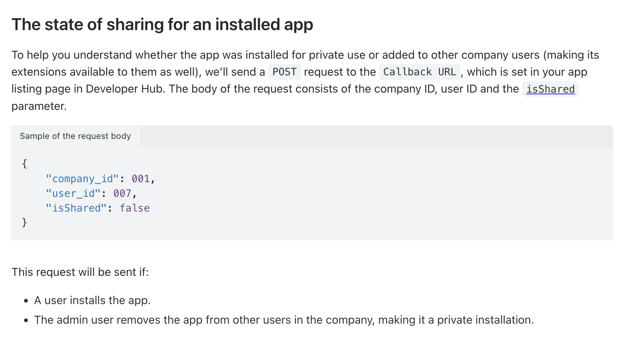Viewport: 644px width, 344px height.
Task: Click the blank area inside the code block
Action: pyautogui.click(x=375, y=196)
